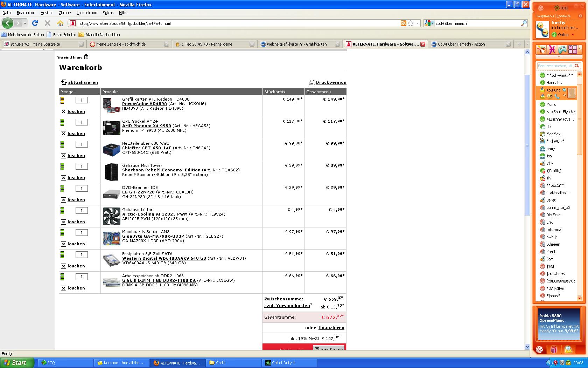Click the refresh icon beside aktualisieren
Image resolution: width=588 pixels, height=368 pixels.
pos(64,82)
